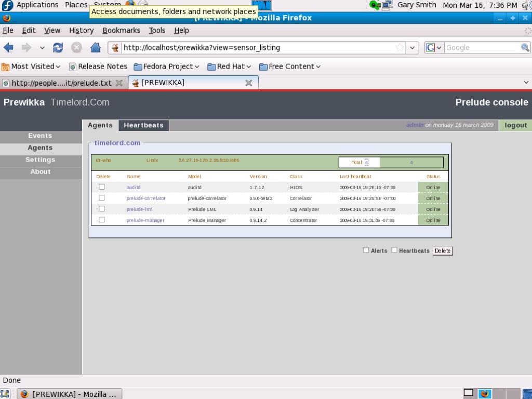Open the Settings section in the sidebar
Image resolution: width=532 pixels, height=399 pixels.
tap(41, 160)
